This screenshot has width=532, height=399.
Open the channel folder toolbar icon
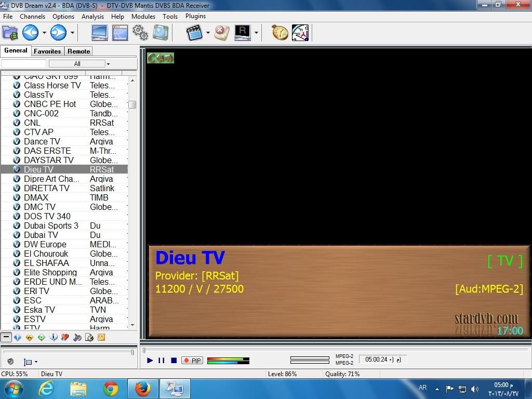point(10,33)
